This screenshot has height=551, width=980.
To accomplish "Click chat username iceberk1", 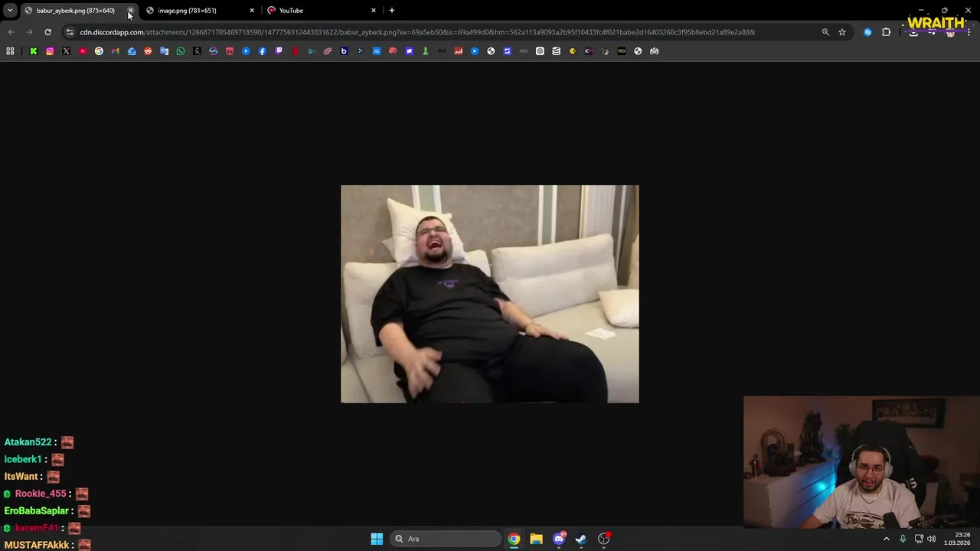I will pyautogui.click(x=23, y=459).
